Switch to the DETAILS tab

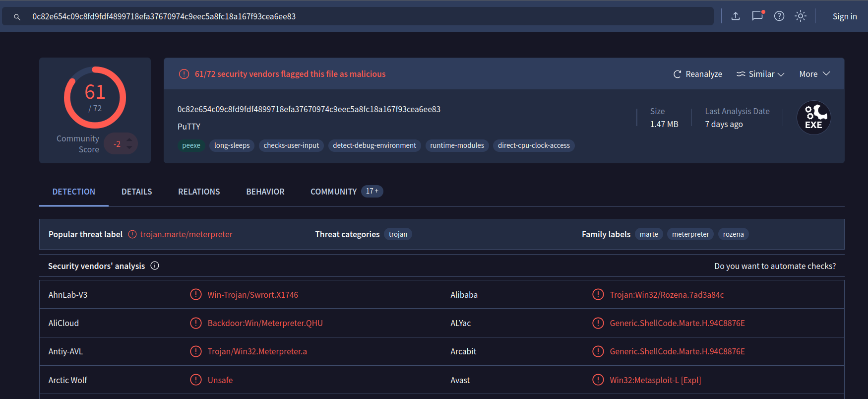click(x=137, y=192)
